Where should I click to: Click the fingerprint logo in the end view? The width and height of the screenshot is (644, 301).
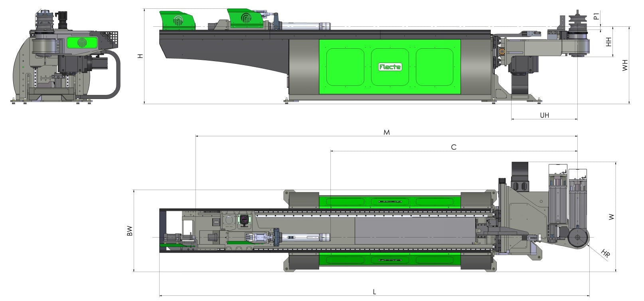click(x=82, y=43)
